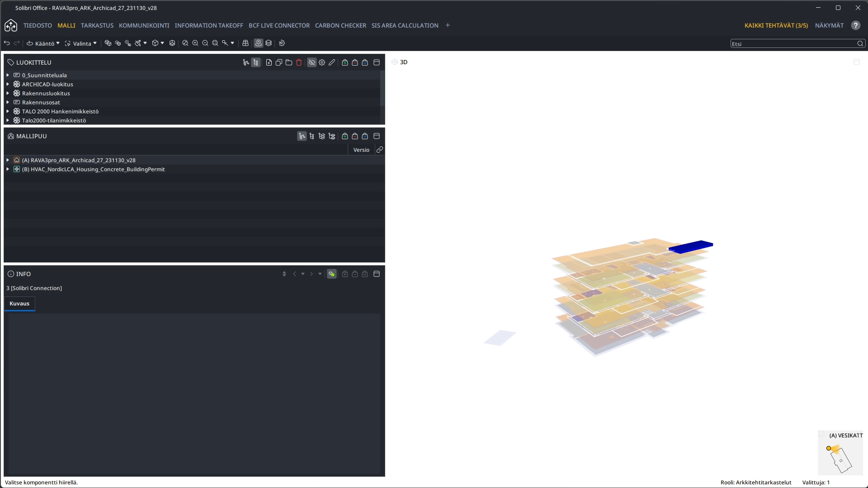The image size is (868, 488).
Task: Click the first component-cubes icon in main toolbar
Action: pos(108,43)
